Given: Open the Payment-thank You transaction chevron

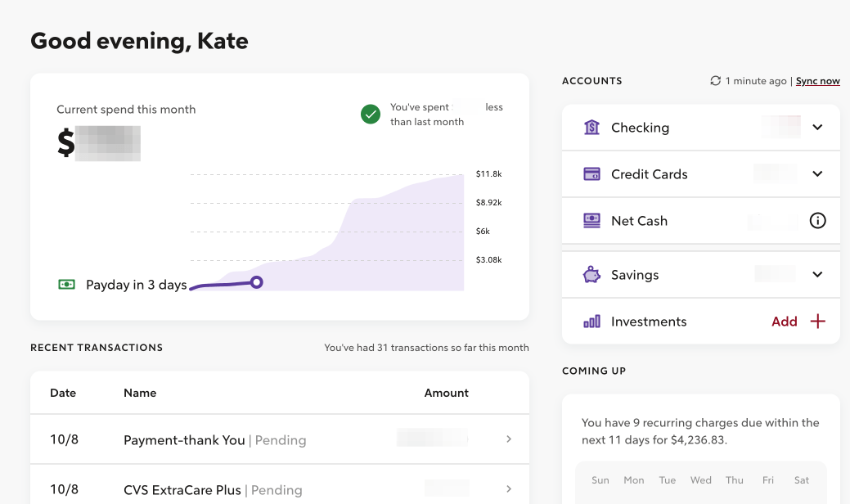Looking at the screenshot, I should tap(509, 439).
